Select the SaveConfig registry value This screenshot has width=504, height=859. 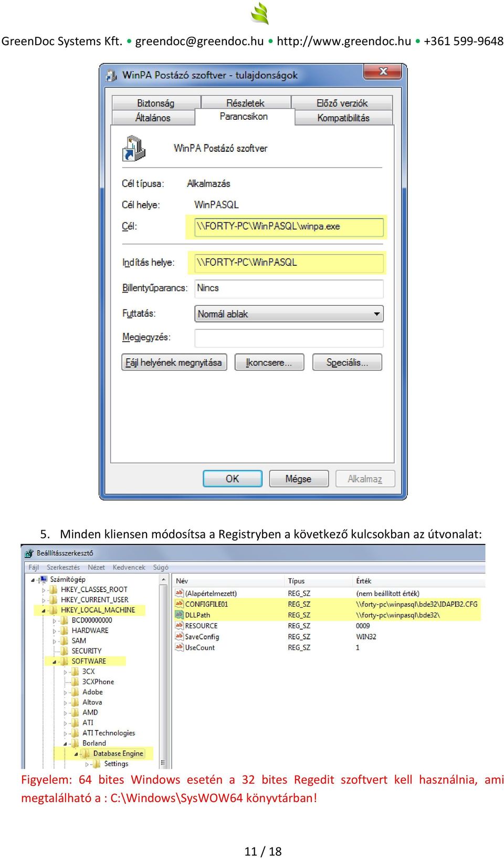coord(202,637)
